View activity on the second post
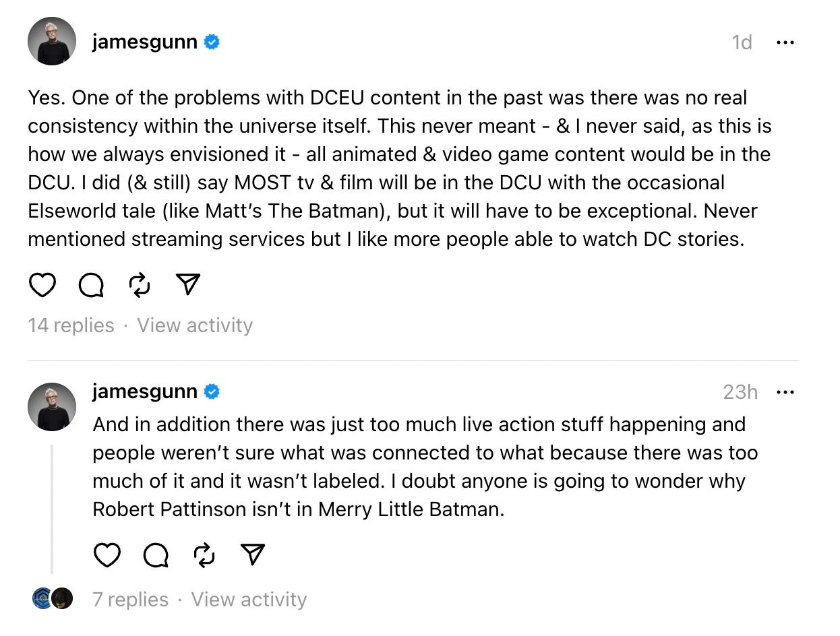 [249, 600]
